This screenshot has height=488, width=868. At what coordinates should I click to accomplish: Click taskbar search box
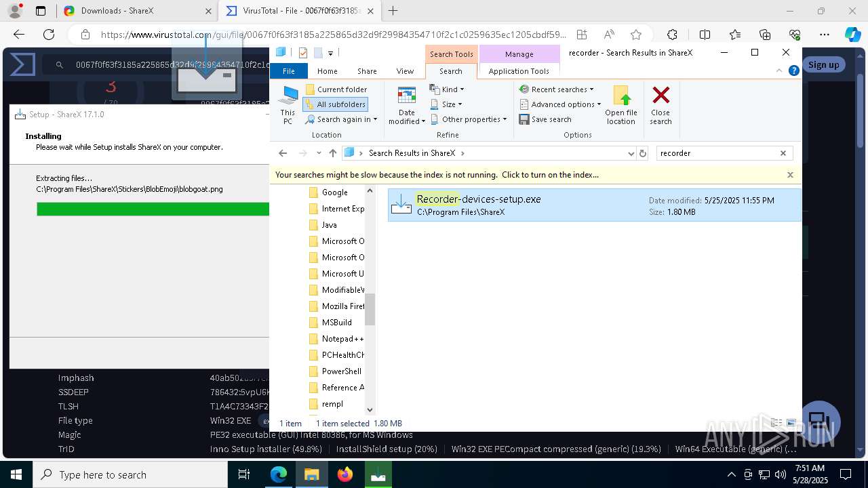(x=130, y=475)
